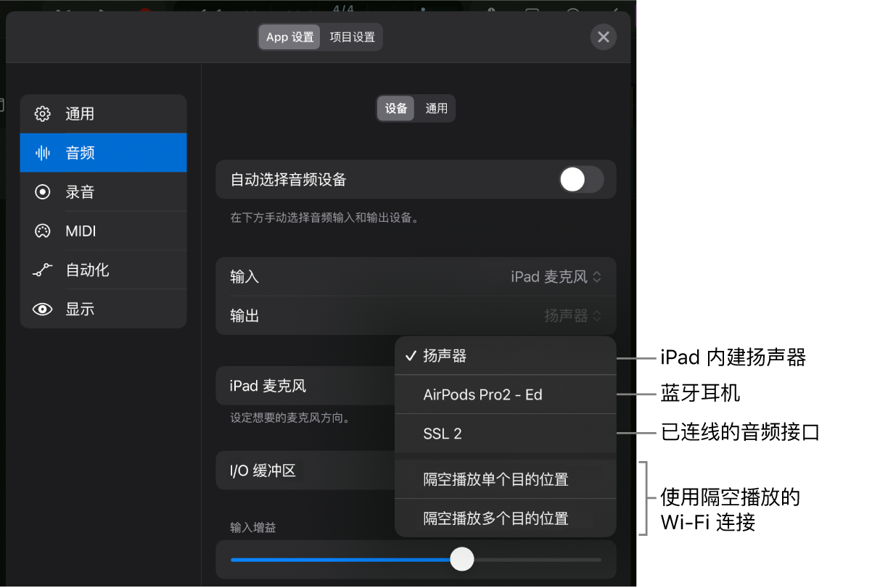Image resolution: width=880 pixels, height=588 pixels.
Task: Open 音频 section in sidebar
Action: click(104, 153)
